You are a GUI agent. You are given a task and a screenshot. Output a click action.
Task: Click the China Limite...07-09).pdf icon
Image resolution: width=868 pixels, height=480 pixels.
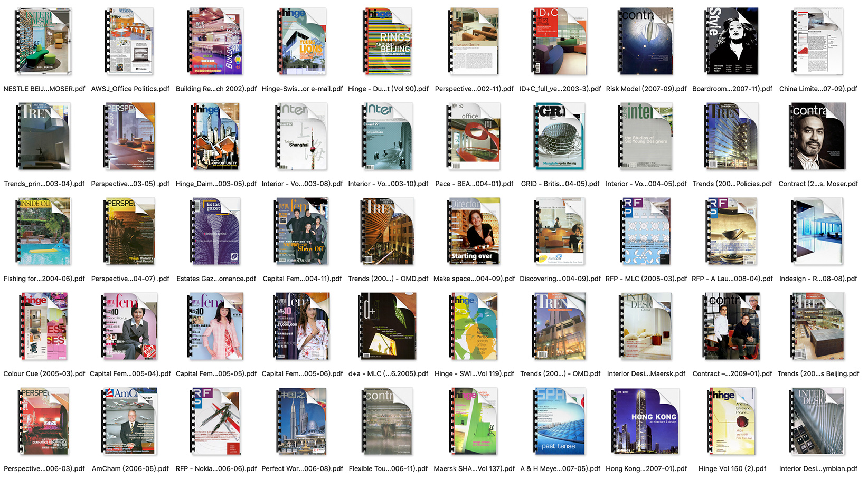coord(818,41)
